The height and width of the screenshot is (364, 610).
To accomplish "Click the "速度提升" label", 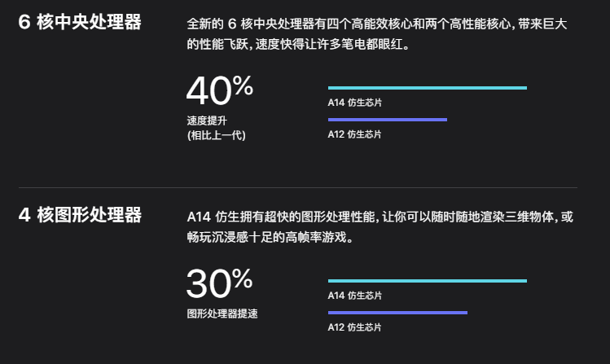I will [x=204, y=121].
